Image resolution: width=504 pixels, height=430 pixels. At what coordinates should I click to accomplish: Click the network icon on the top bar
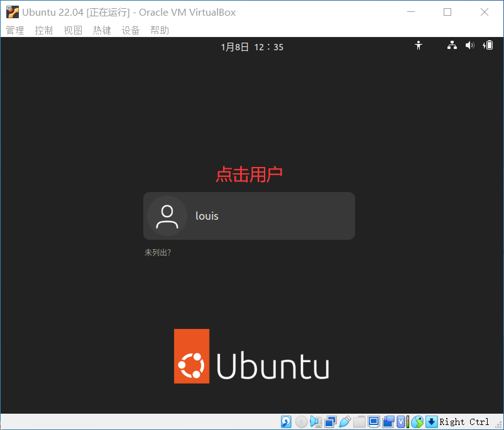pos(452,45)
